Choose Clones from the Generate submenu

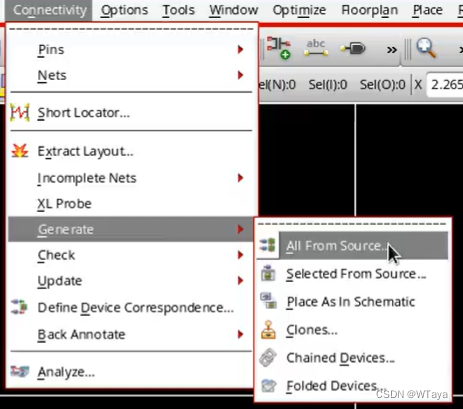(353, 330)
